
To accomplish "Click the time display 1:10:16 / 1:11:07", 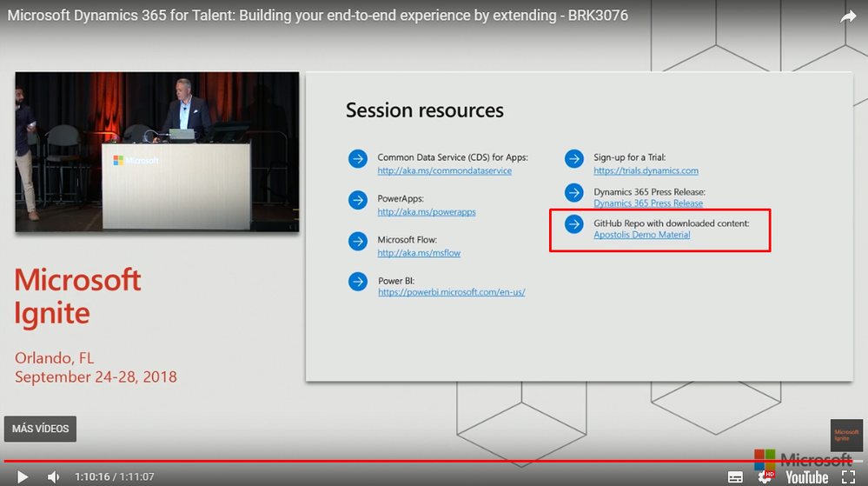I will tap(115, 476).
